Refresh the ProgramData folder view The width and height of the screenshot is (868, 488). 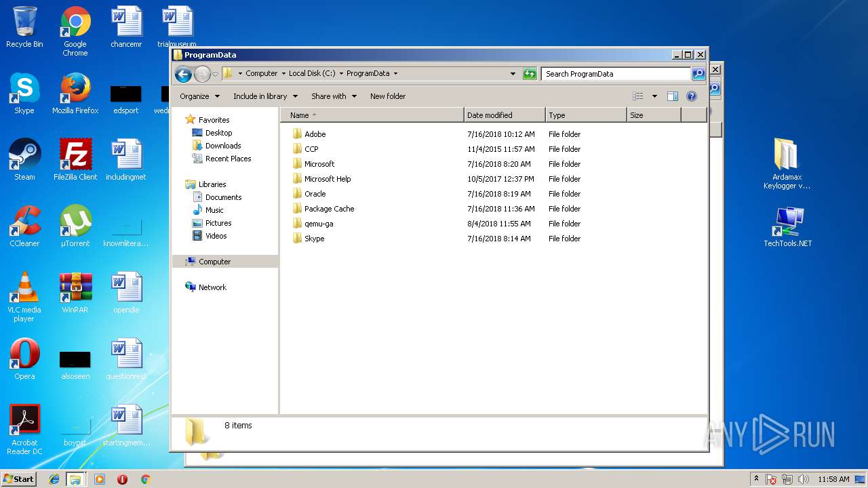[x=530, y=74]
